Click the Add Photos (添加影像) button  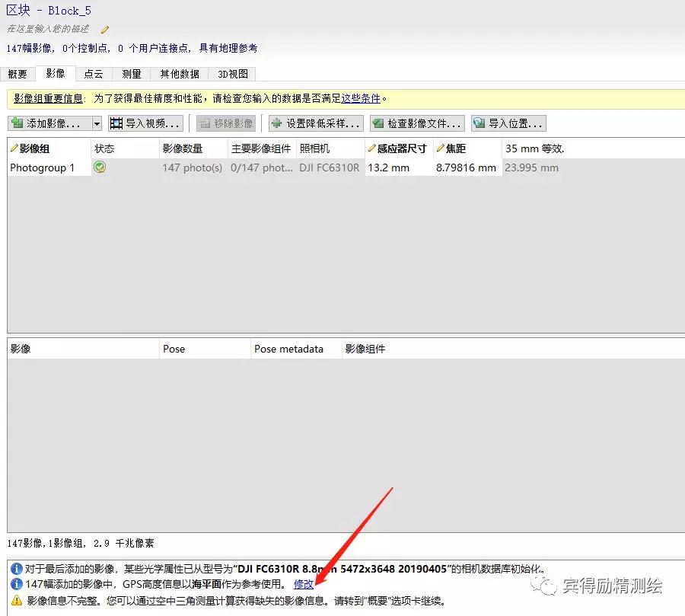(49, 123)
